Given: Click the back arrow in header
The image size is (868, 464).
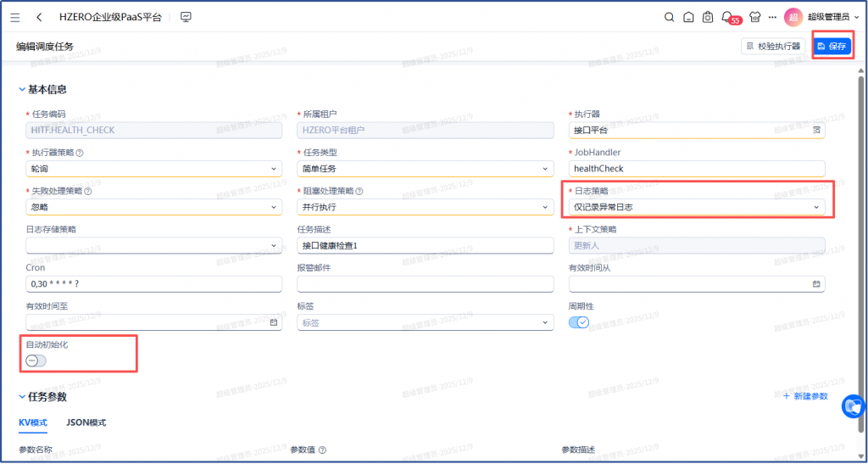Looking at the screenshot, I should 40,17.
